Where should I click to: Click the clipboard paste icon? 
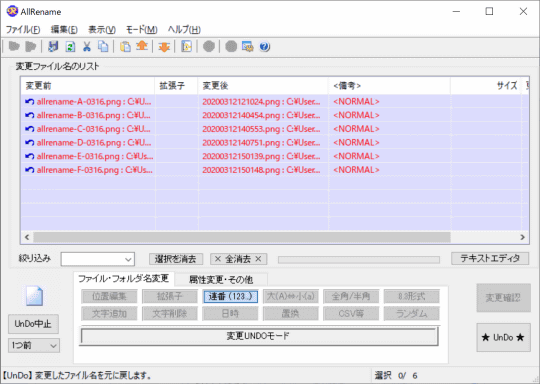(x=125, y=46)
